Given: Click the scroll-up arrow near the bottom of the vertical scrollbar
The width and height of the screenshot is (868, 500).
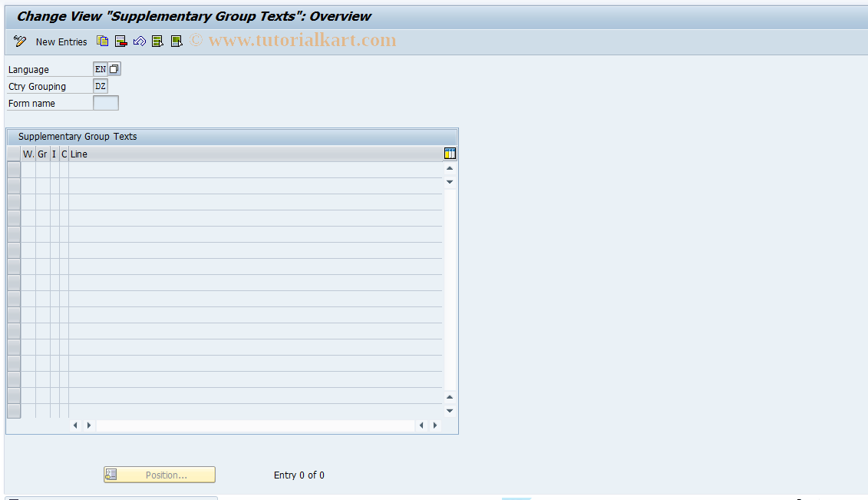Looking at the screenshot, I should (x=450, y=397).
